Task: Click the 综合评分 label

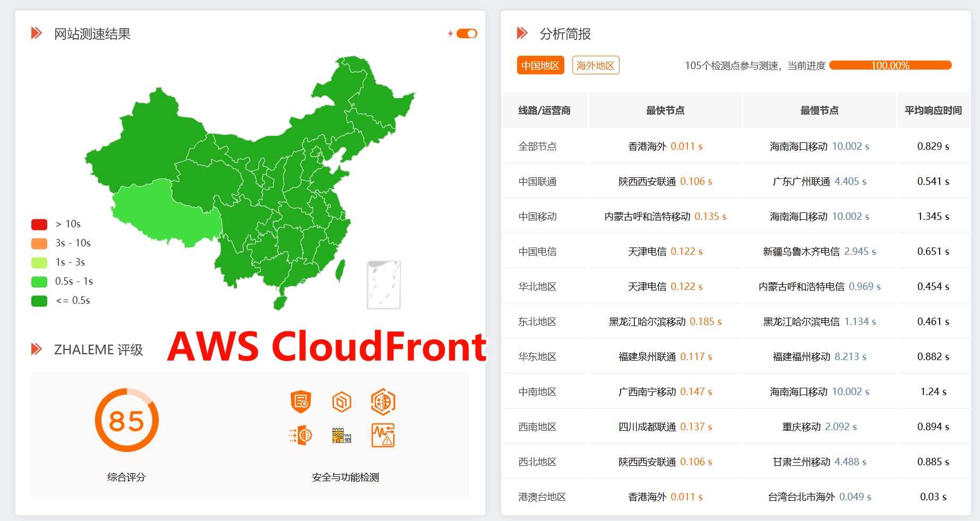Action: (x=126, y=477)
